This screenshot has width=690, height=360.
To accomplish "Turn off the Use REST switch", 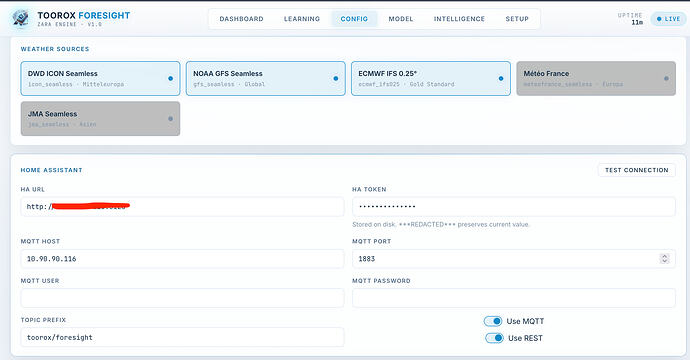I will click(x=494, y=338).
